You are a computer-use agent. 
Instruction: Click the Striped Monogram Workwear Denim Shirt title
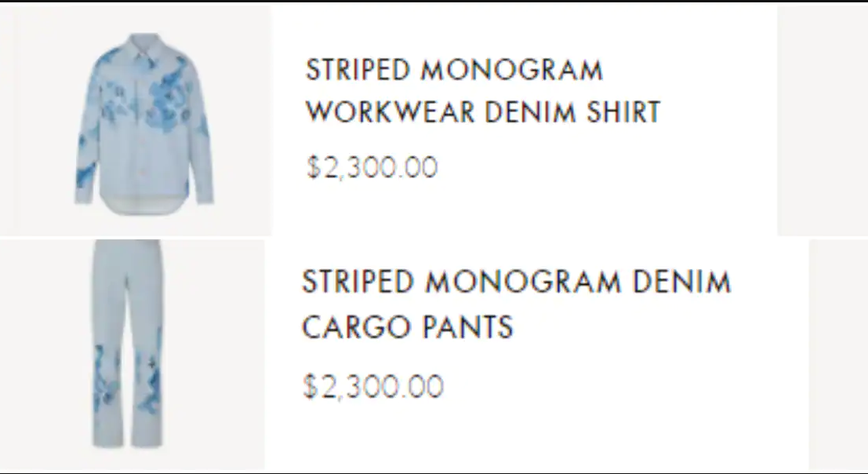pos(482,91)
